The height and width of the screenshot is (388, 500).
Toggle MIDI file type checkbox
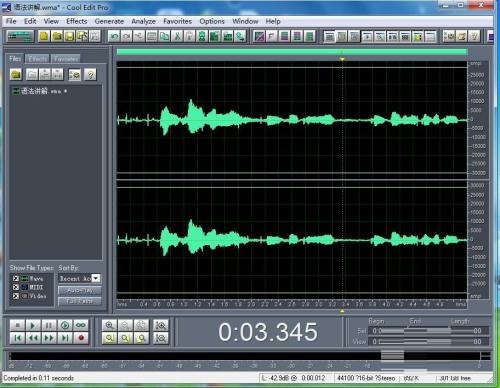(x=16, y=287)
